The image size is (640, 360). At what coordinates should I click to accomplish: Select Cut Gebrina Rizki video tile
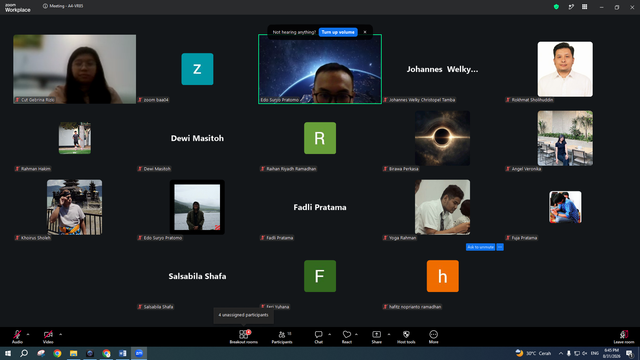(75, 69)
